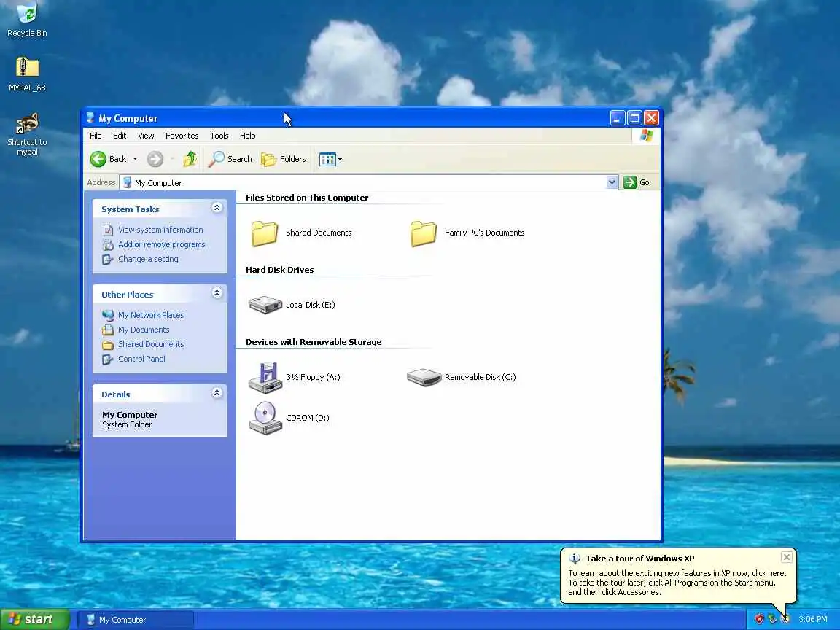
Task: Open My Documents in Other Places
Action: coord(144,330)
